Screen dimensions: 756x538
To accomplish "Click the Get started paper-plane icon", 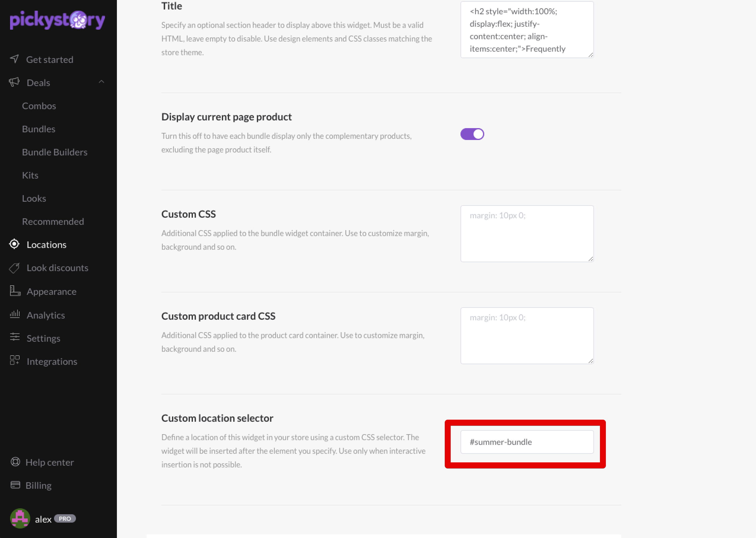I will (14, 59).
